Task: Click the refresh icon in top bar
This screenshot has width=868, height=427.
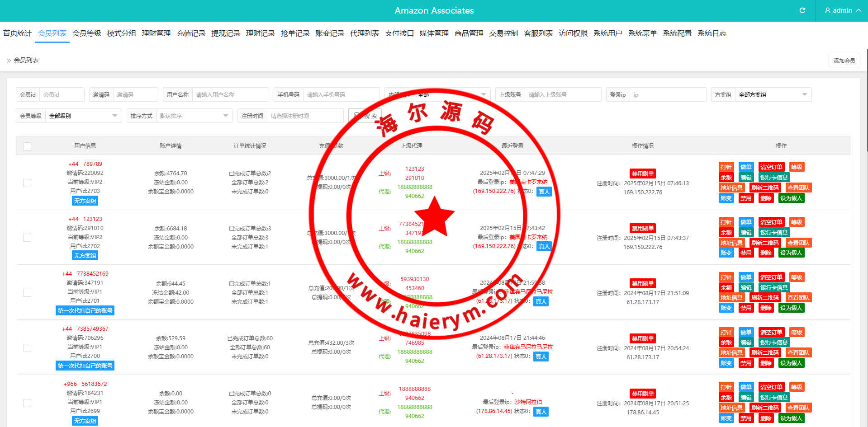Action: tap(802, 10)
